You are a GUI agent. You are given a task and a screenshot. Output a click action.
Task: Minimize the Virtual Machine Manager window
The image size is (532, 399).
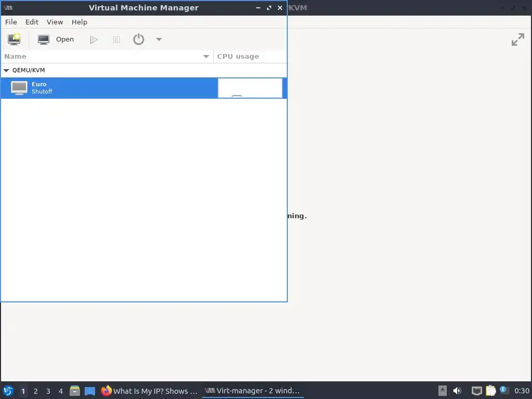(x=258, y=8)
